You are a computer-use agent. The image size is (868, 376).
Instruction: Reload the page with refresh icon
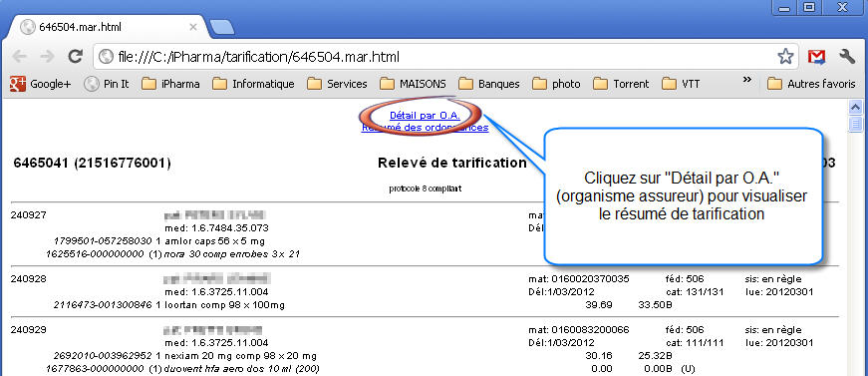[76, 57]
